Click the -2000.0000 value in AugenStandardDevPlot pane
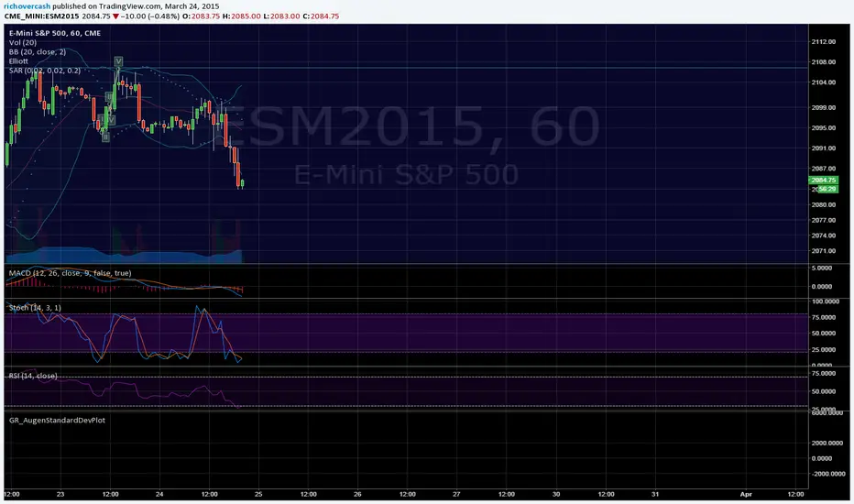 coord(827,474)
